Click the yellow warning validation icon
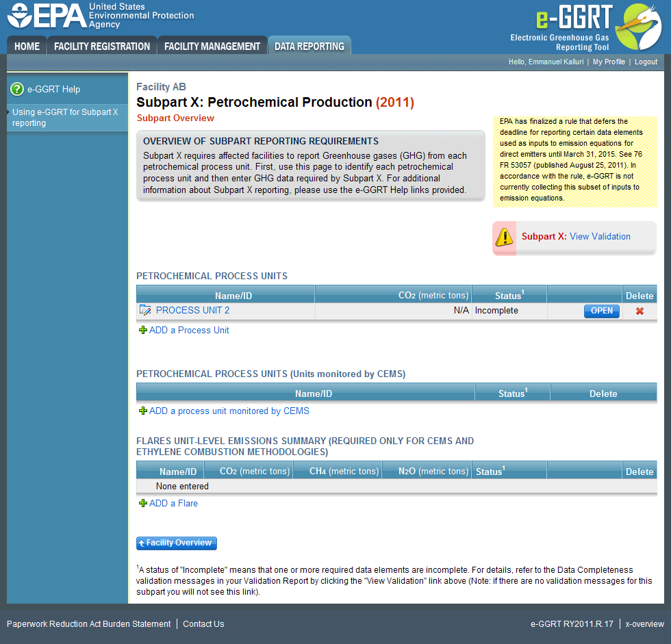Image resolution: width=671 pixels, height=644 pixels. click(x=504, y=237)
